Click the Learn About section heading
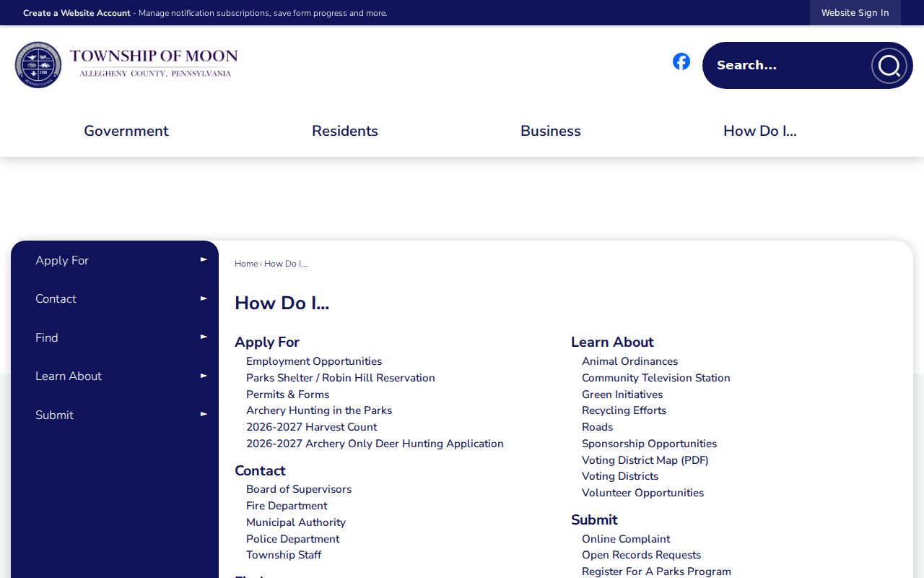 612,342
